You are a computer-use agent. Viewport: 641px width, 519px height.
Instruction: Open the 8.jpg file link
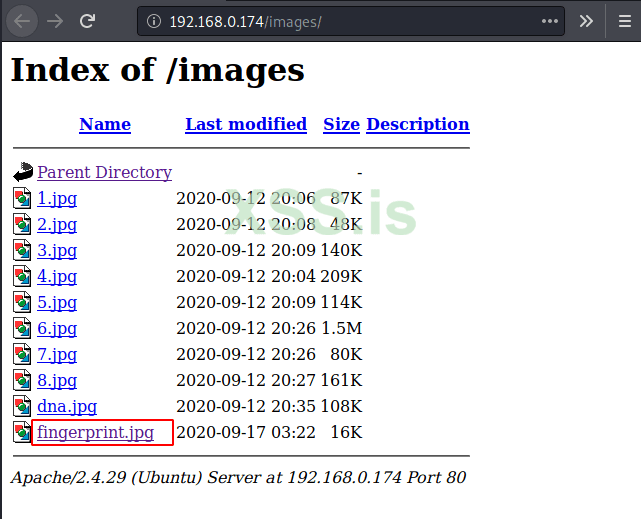point(57,380)
